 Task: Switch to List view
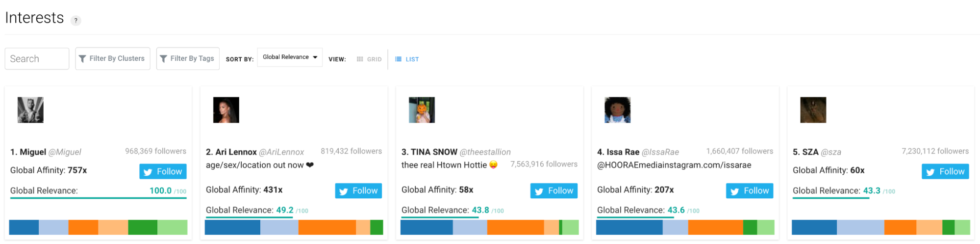click(x=407, y=59)
